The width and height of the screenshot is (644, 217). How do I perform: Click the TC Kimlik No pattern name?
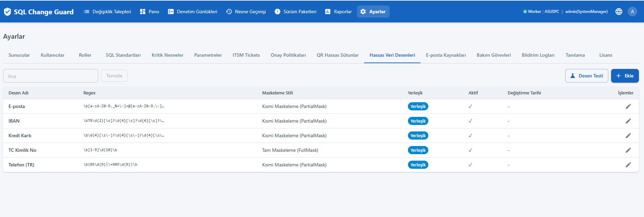pyautogui.click(x=22, y=150)
